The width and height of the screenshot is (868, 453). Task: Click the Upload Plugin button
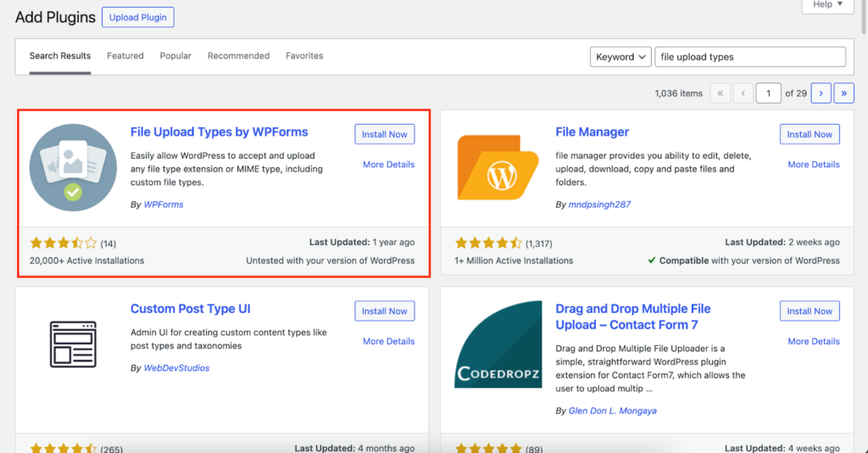tap(138, 17)
